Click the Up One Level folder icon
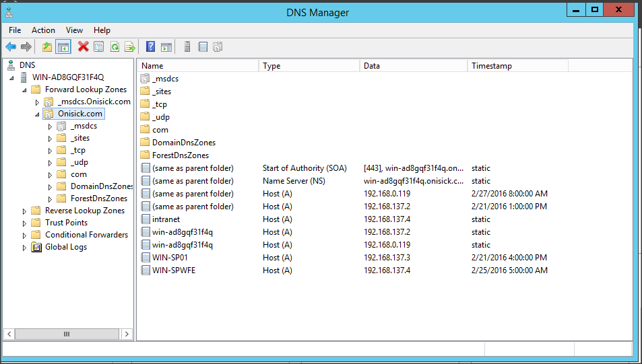642x364 pixels. click(47, 47)
